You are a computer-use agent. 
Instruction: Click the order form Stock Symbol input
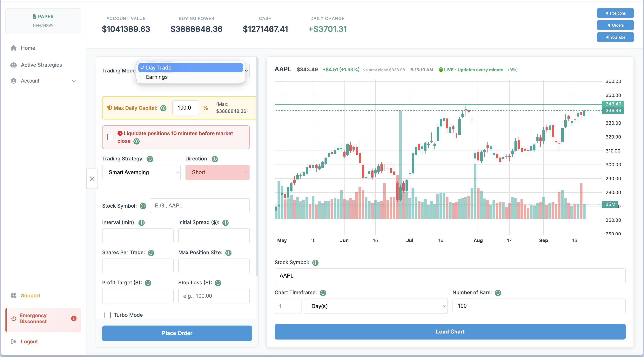pyautogui.click(x=200, y=206)
